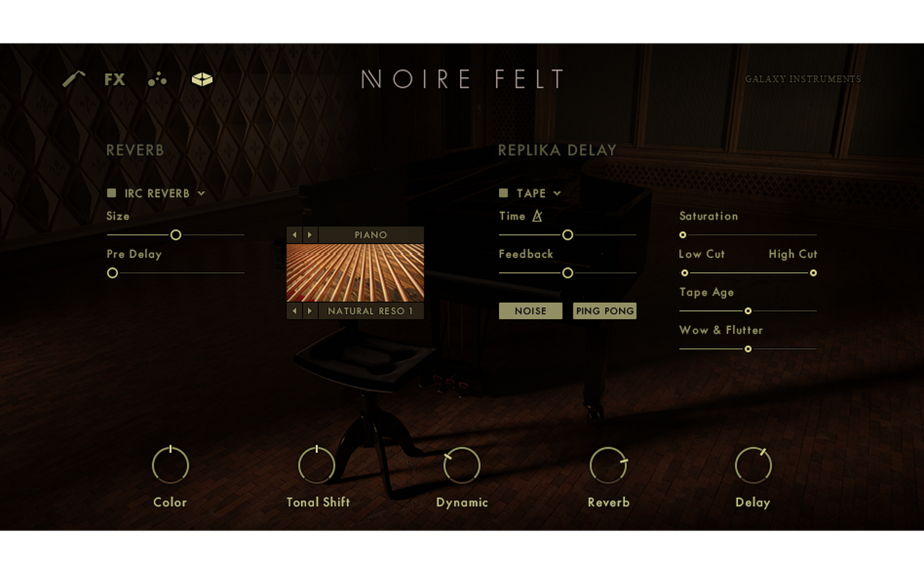924x574 pixels.
Task: Select previous Piano impulse category arrow
Action: 294,235
